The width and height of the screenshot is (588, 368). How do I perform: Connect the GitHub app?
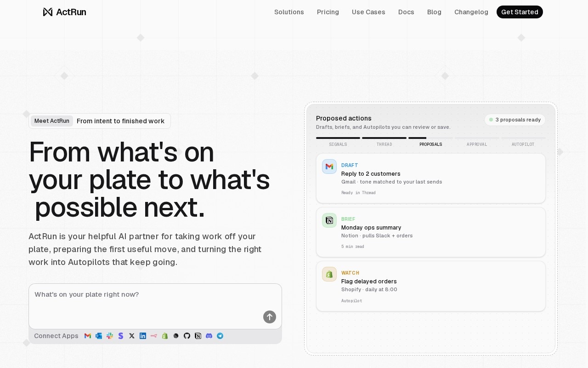click(x=187, y=336)
